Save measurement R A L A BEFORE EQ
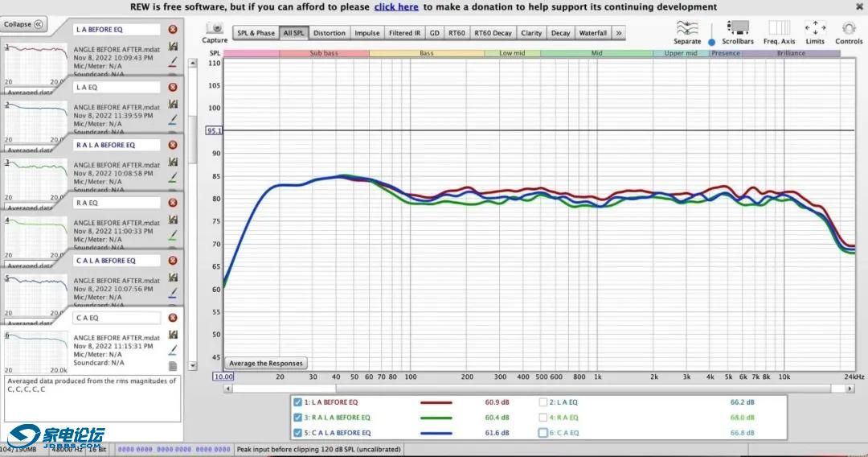This screenshot has height=457, width=868. (x=174, y=162)
